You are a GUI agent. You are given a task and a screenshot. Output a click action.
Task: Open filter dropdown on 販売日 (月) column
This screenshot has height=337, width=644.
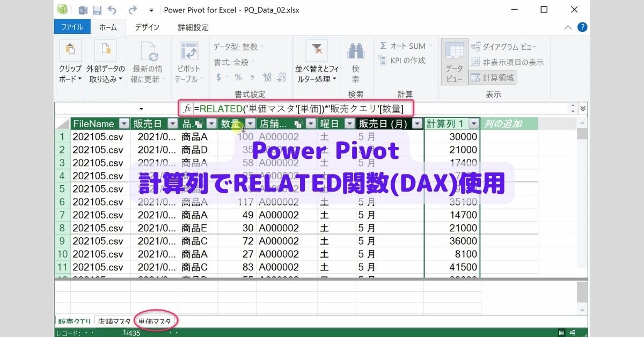pos(417,124)
